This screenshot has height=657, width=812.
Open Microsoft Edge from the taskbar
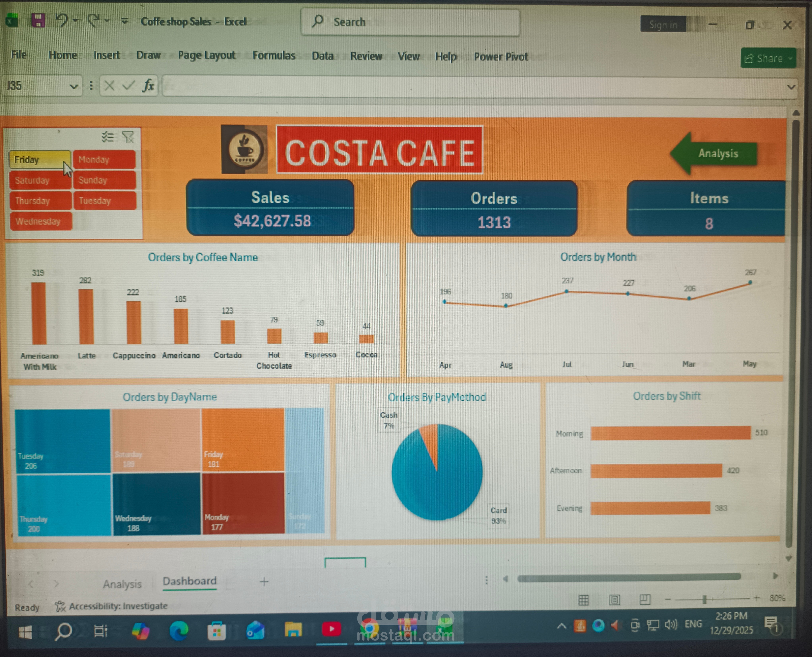[x=179, y=631]
